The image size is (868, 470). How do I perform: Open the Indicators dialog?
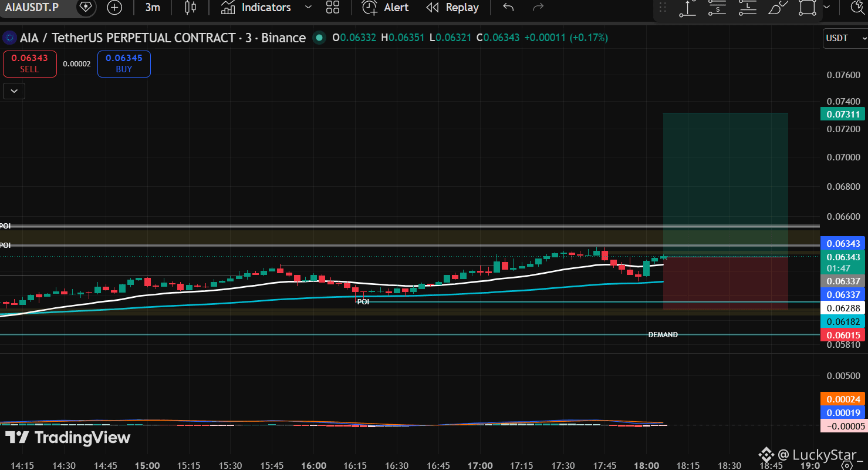click(256, 8)
